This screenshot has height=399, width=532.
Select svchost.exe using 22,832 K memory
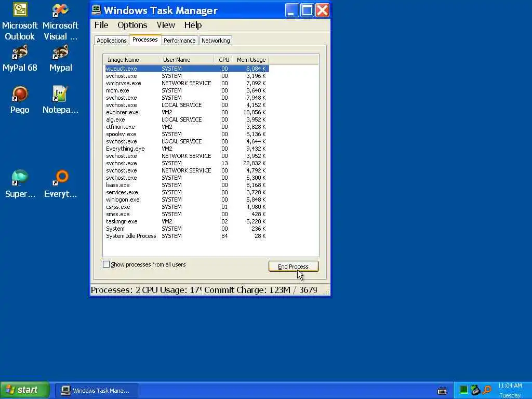tap(187, 163)
